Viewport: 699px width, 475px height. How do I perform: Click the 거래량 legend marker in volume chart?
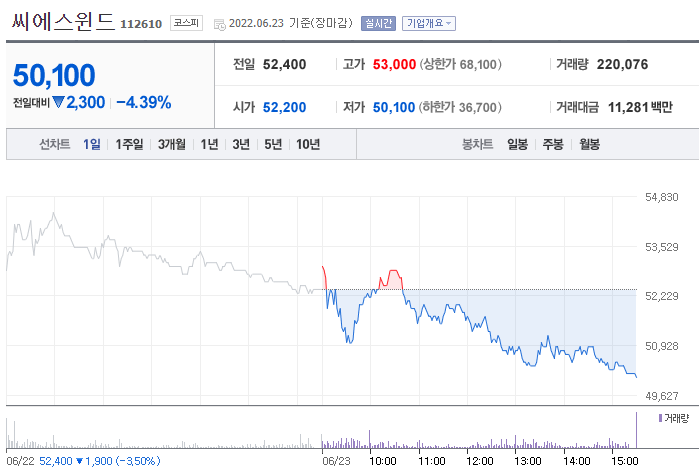point(660,418)
